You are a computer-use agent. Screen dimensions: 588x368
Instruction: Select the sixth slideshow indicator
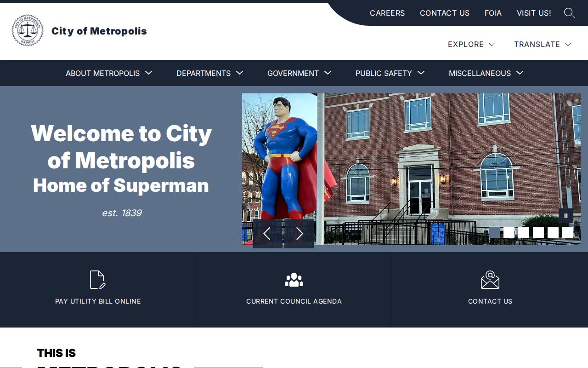coord(568,232)
